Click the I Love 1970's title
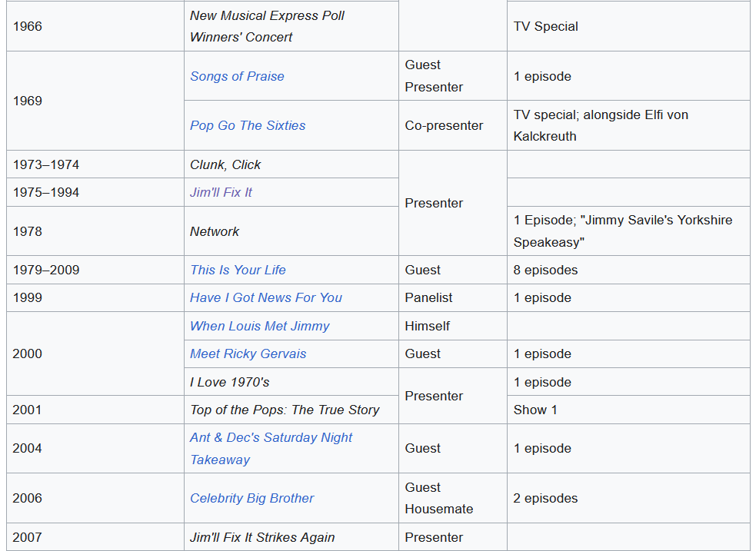The height and width of the screenshot is (551, 756). [x=229, y=382]
